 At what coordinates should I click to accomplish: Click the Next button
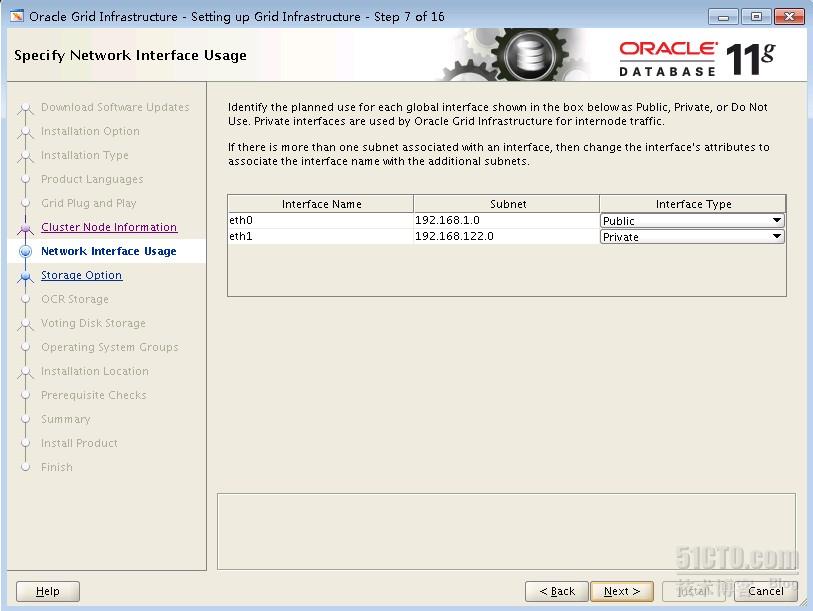pos(622,591)
